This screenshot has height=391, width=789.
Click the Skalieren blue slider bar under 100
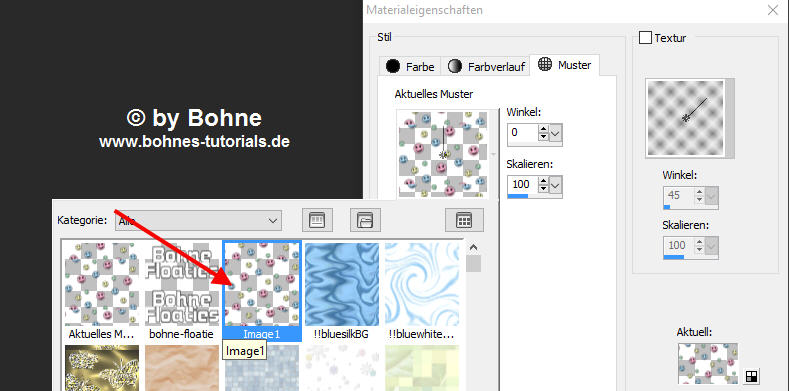click(x=518, y=196)
